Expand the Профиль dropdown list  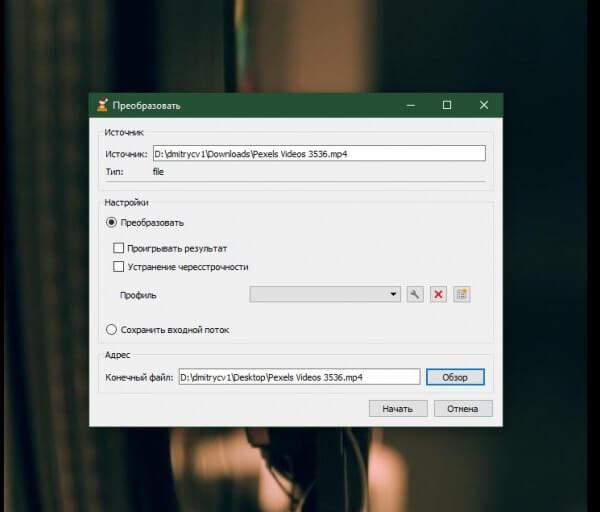click(325, 294)
